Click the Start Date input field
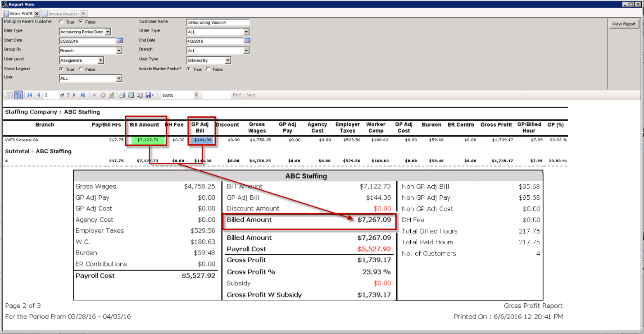This screenshot has width=644, height=334. (x=88, y=41)
